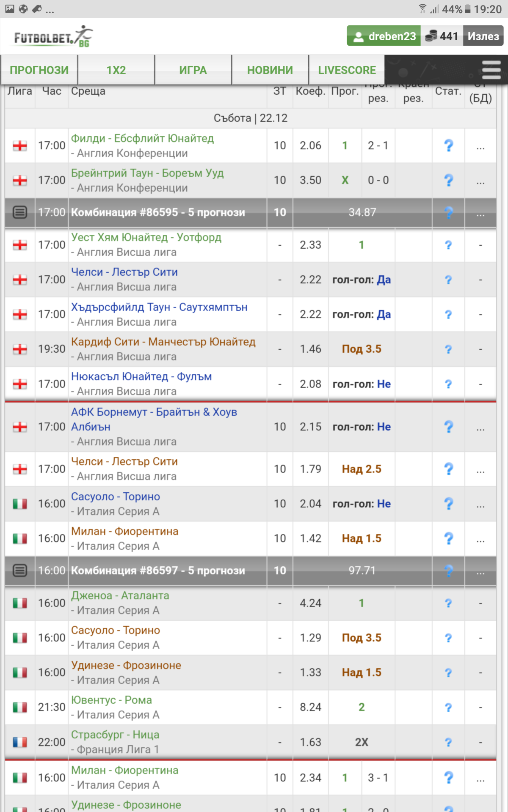Tap stats question mark for Кардиф Сити match
Viewport: 508px width, 812px height.
tap(448, 349)
